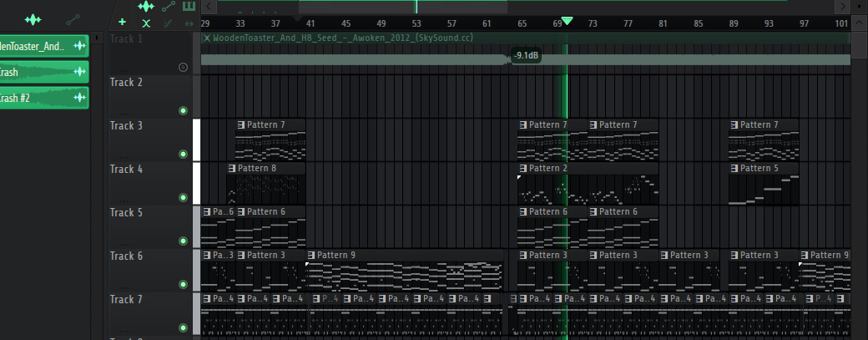
Task: Open menu of Pattern 8 clip
Action: [x=232, y=169]
